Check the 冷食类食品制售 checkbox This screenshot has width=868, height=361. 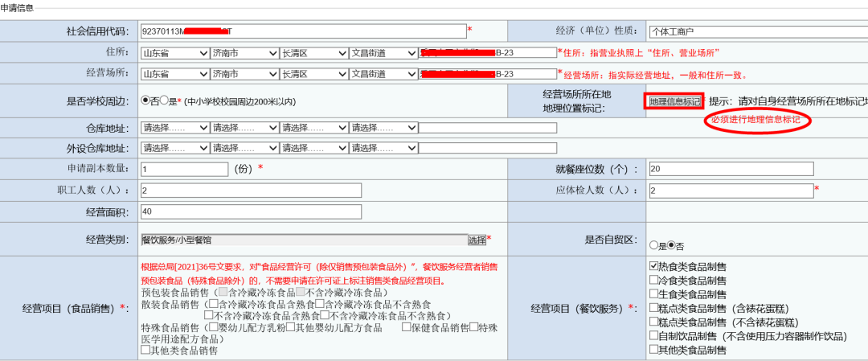coord(653,281)
